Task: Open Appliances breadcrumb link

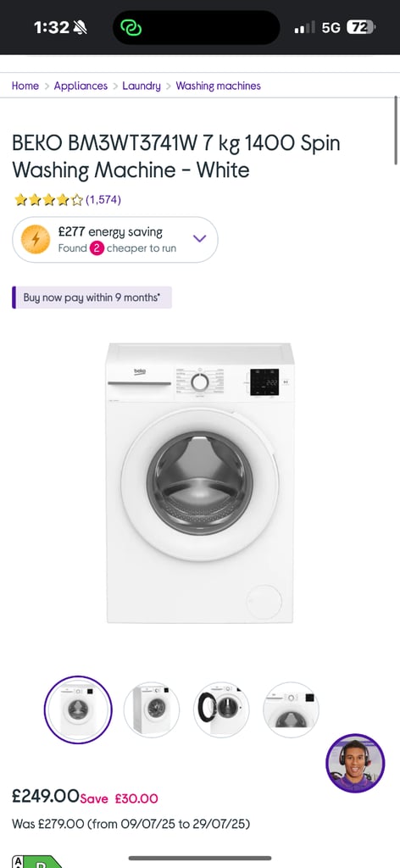Action: tap(81, 86)
